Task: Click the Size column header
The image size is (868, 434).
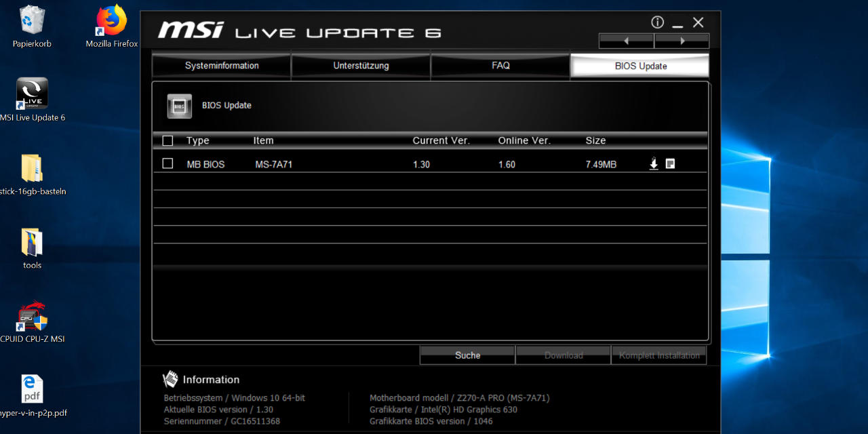Action: (x=595, y=141)
